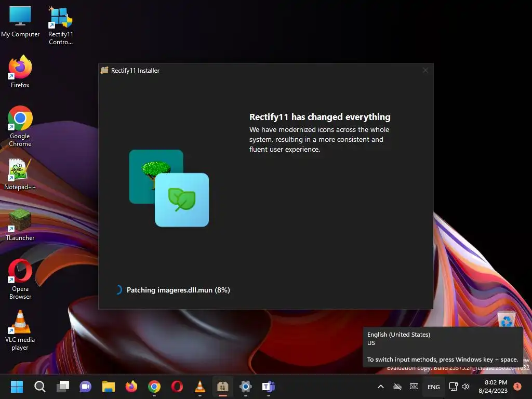Open the Windows Start menu
This screenshot has width=532, height=399.
pyautogui.click(x=17, y=387)
